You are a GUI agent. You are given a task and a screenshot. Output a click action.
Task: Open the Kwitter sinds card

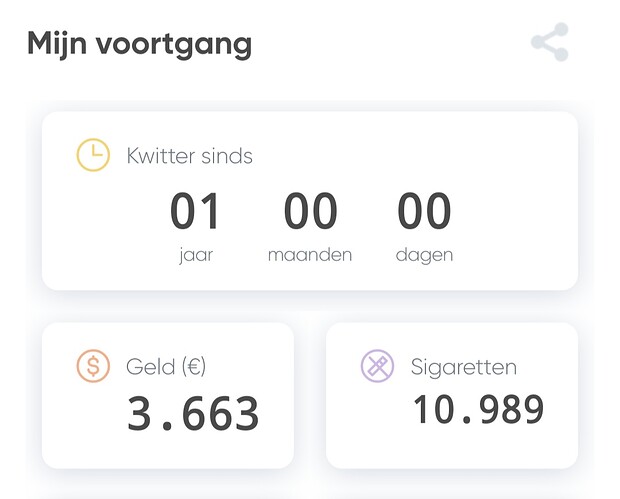pyautogui.click(x=310, y=201)
